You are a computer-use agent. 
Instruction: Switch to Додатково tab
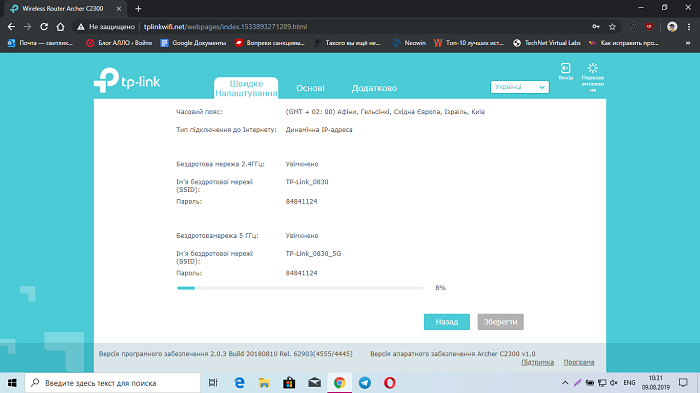click(374, 88)
